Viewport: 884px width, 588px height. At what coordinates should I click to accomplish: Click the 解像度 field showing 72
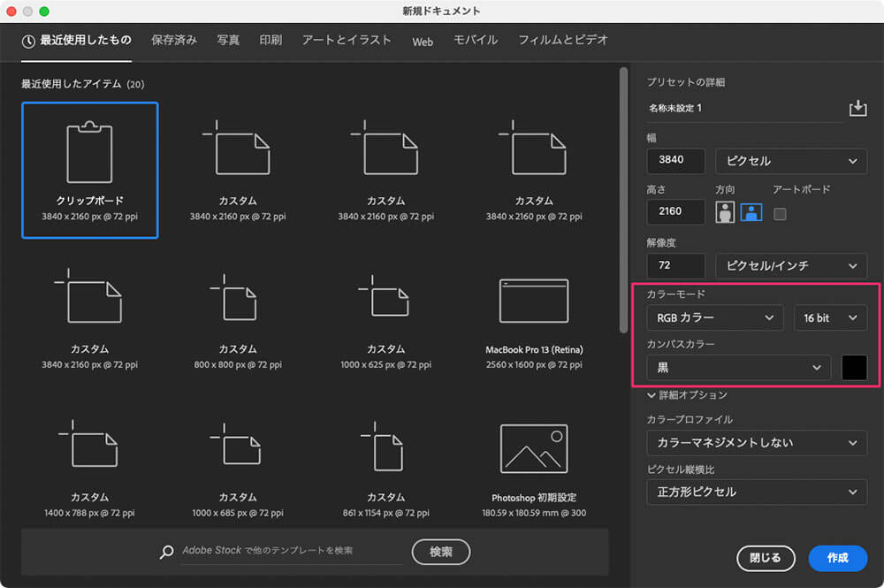click(675, 265)
